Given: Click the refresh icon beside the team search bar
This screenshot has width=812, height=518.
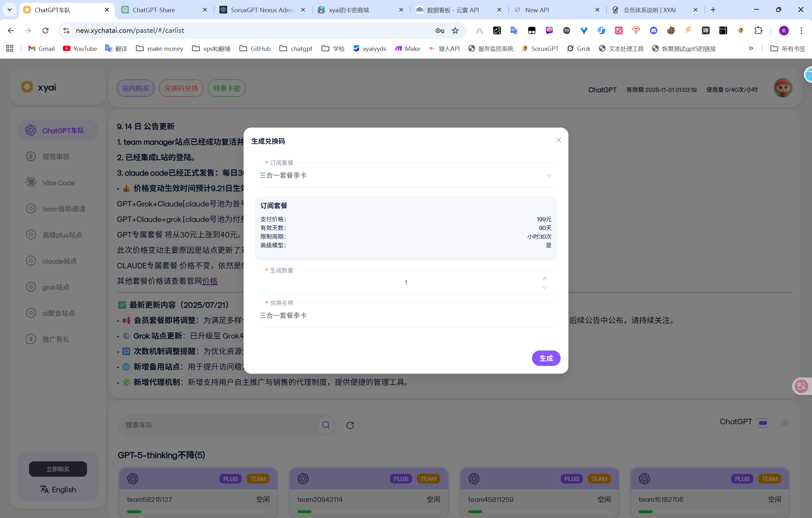Looking at the screenshot, I should pyautogui.click(x=350, y=425).
